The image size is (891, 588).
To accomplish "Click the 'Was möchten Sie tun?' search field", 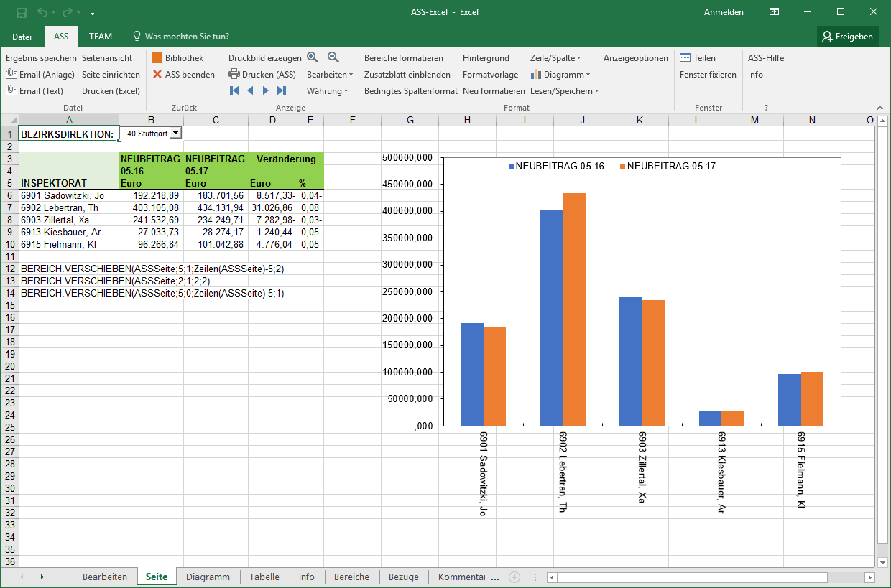I will pyautogui.click(x=187, y=36).
